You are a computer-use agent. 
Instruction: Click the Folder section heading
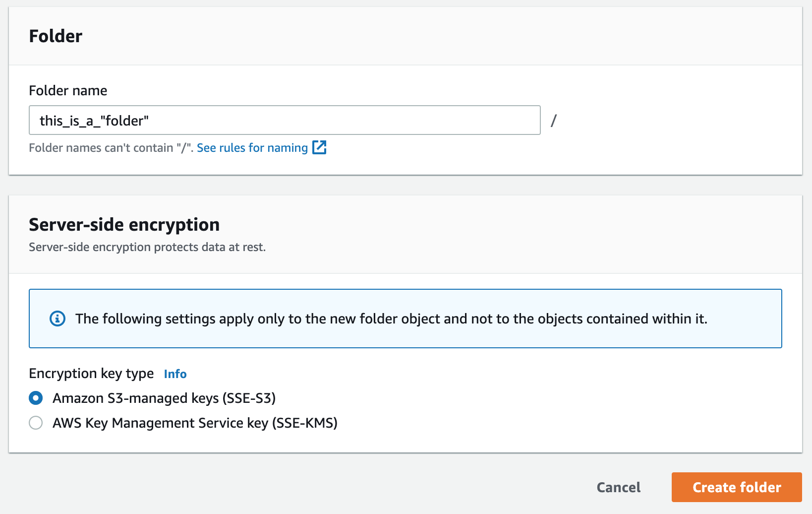click(56, 36)
